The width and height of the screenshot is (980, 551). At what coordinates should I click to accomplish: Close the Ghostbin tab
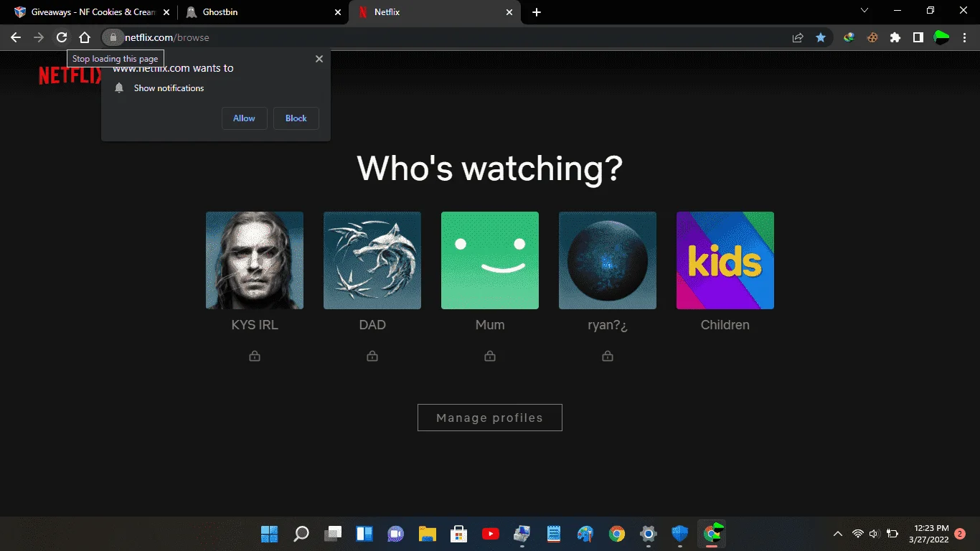339,12
